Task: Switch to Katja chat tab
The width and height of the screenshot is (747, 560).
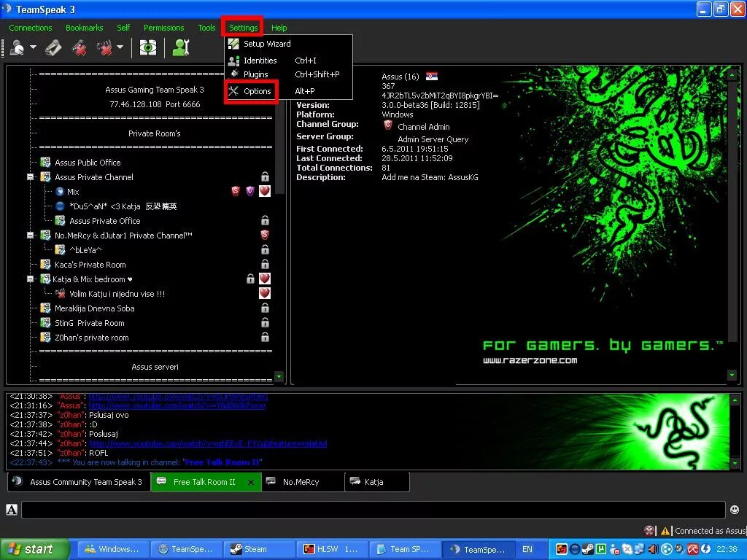Action: [x=377, y=482]
